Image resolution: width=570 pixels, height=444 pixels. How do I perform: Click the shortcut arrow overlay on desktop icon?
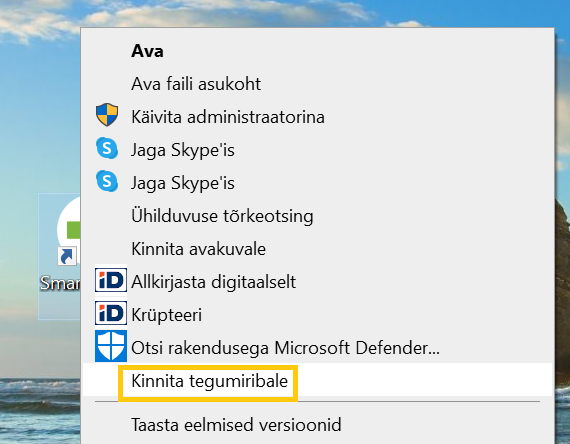(67, 256)
